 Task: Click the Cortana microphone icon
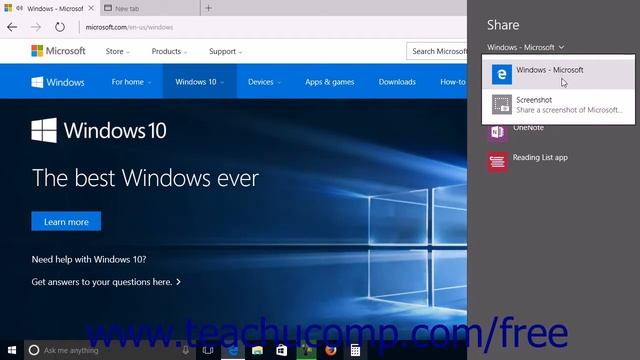[185, 350]
